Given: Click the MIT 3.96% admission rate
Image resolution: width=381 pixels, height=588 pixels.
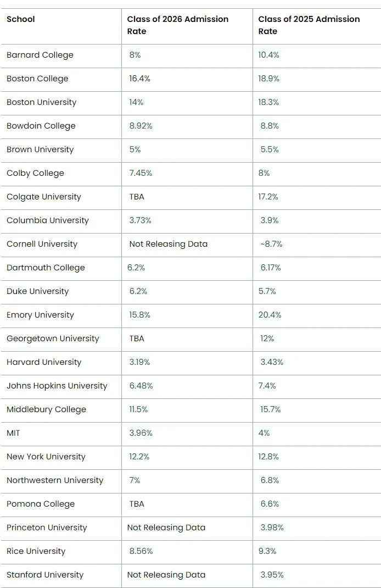Looking at the screenshot, I should 141,433.
